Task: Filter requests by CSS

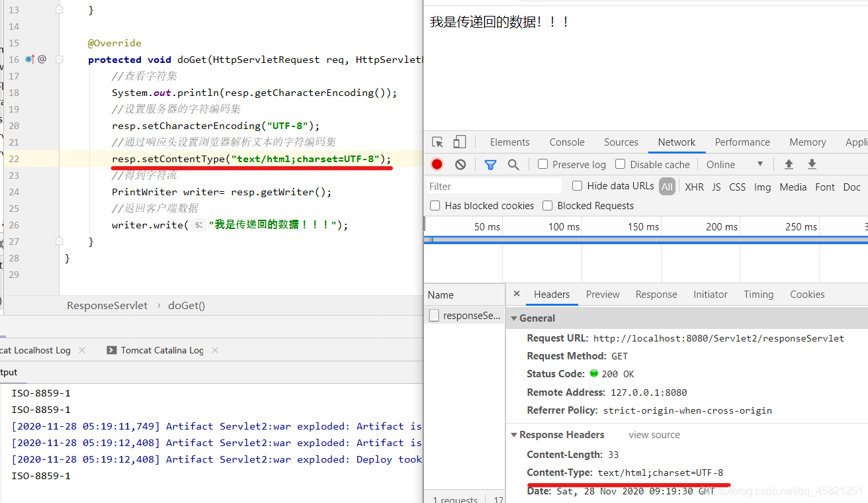Action: [738, 187]
